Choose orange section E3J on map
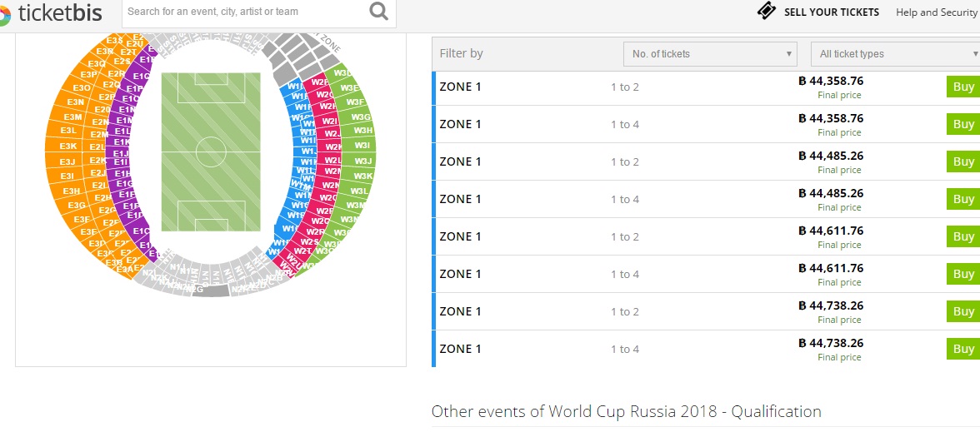The width and height of the screenshot is (980, 432). point(67,161)
